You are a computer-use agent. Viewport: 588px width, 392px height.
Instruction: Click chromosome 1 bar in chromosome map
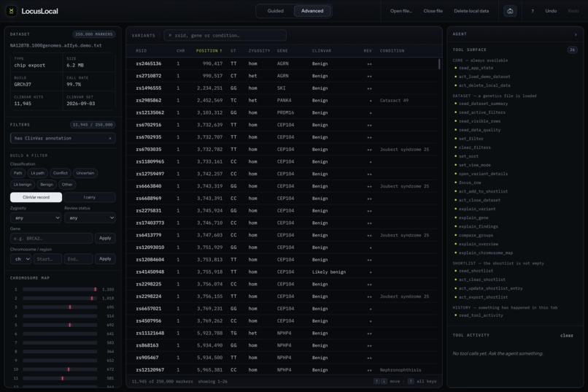tap(60, 289)
